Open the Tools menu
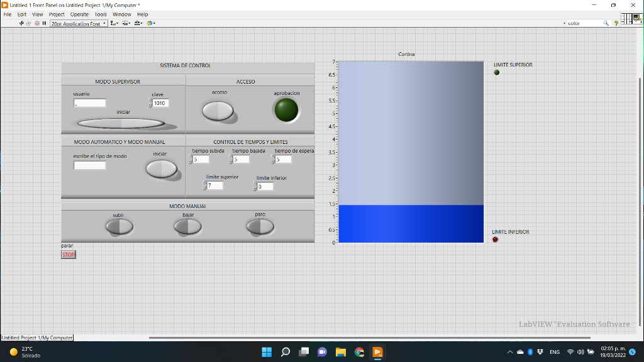Image resolution: width=644 pixels, height=362 pixels. 101,14
